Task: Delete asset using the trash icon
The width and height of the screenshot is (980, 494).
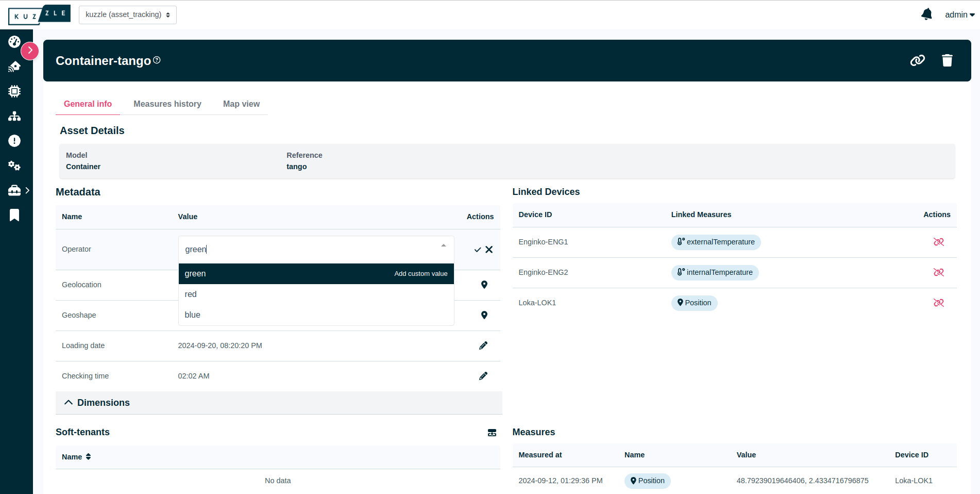Action: click(x=947, y=60)
